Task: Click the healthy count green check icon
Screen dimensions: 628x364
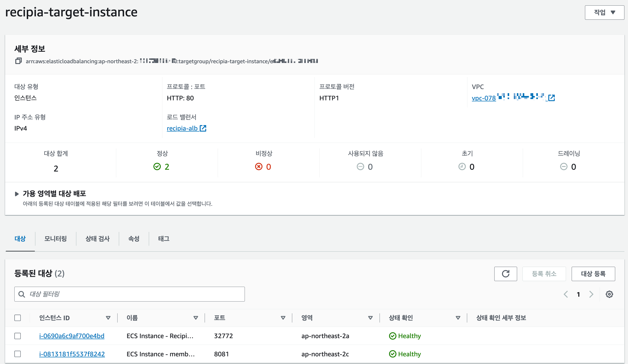Action: pos(157,167)
